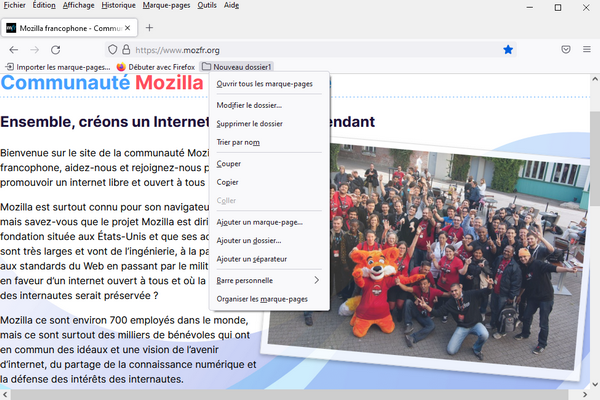This screenshot has width=600, height=400.
Task: Open a new tab with plus button
Action: click(x=150, y=28)
